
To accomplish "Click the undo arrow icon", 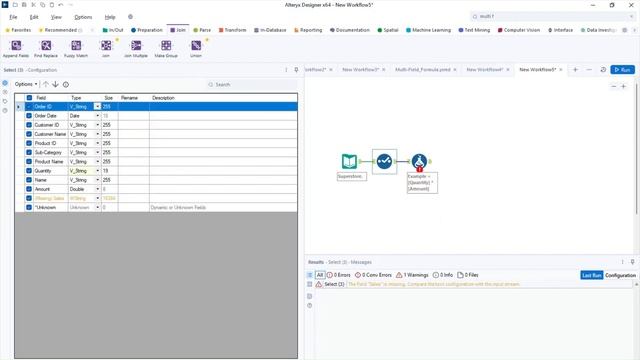I will (x=61, y=5).
